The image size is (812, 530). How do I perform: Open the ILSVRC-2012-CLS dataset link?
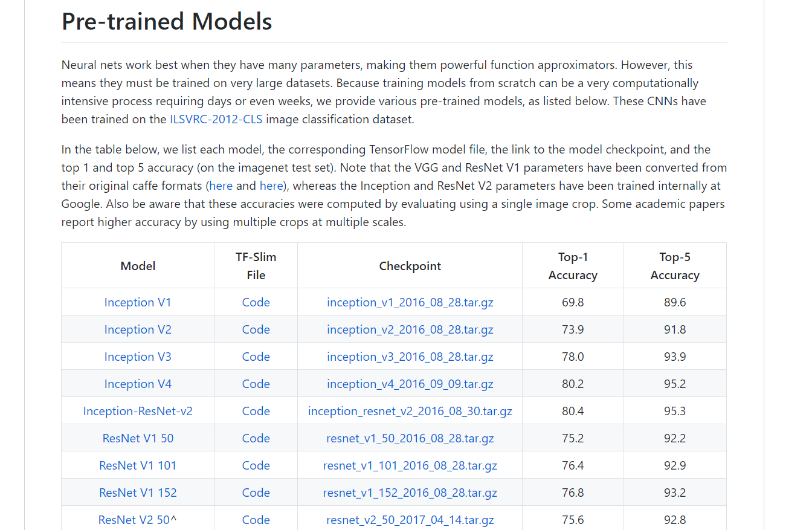(x=216, y=119)
